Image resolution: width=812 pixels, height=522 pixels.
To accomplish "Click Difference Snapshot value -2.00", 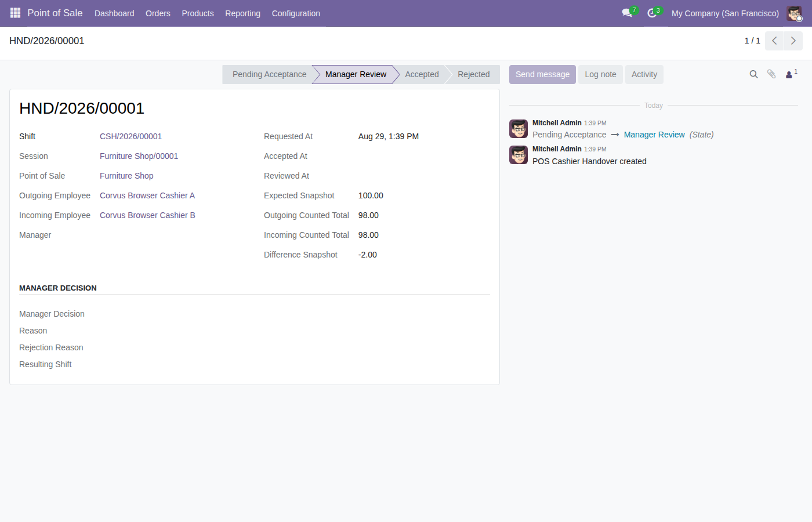I will (368, 255).
